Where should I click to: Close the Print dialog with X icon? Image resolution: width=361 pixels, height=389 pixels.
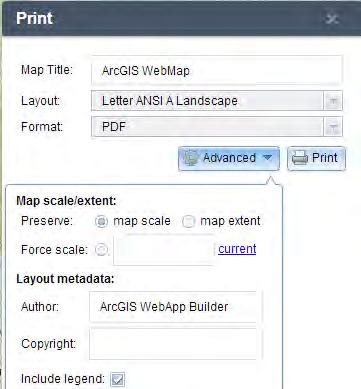[x=332, y=18]
